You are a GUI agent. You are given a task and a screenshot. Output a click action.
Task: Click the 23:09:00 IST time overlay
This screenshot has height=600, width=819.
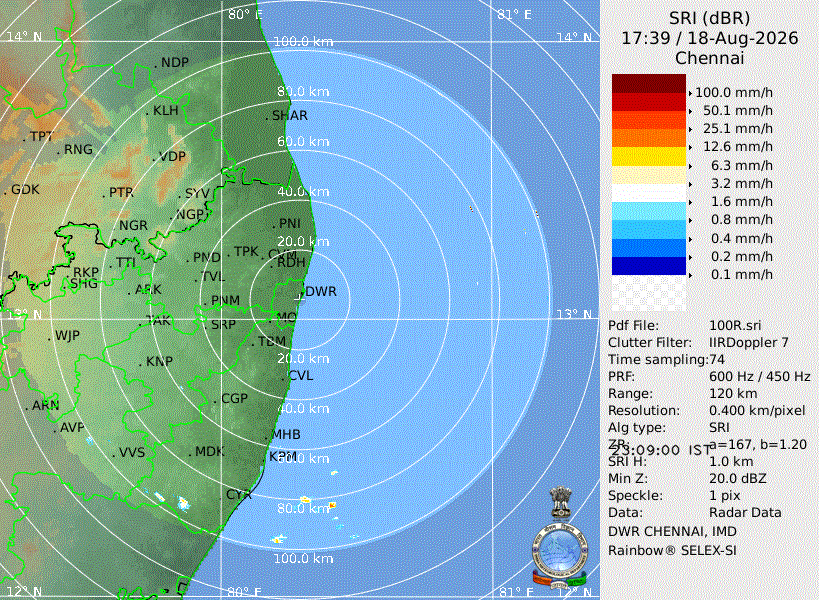click(x=662, y=450)
